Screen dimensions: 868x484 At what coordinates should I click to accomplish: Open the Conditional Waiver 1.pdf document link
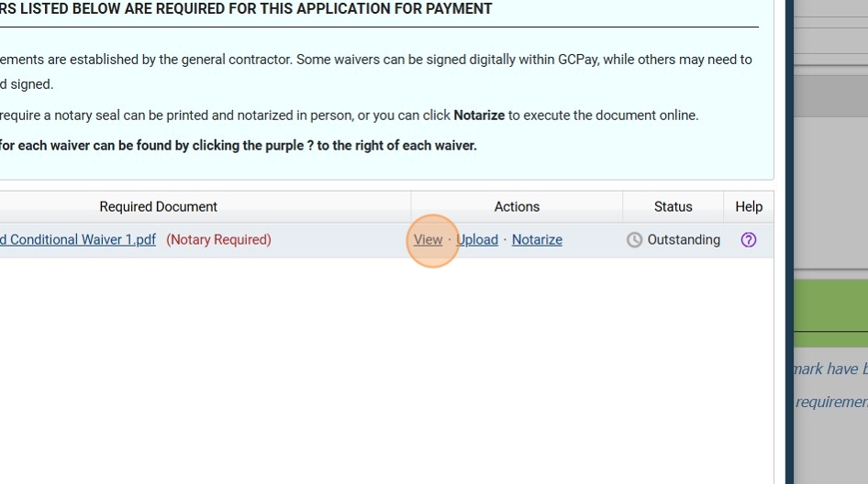(x=78, y=240)
